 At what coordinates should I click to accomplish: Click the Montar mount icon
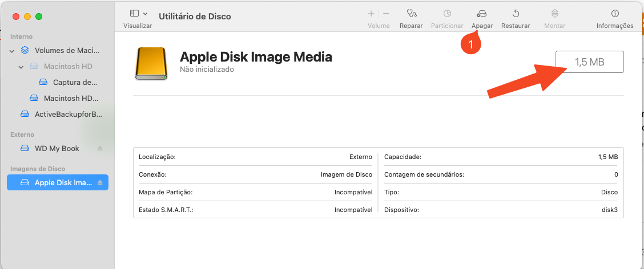click(554, 14)
